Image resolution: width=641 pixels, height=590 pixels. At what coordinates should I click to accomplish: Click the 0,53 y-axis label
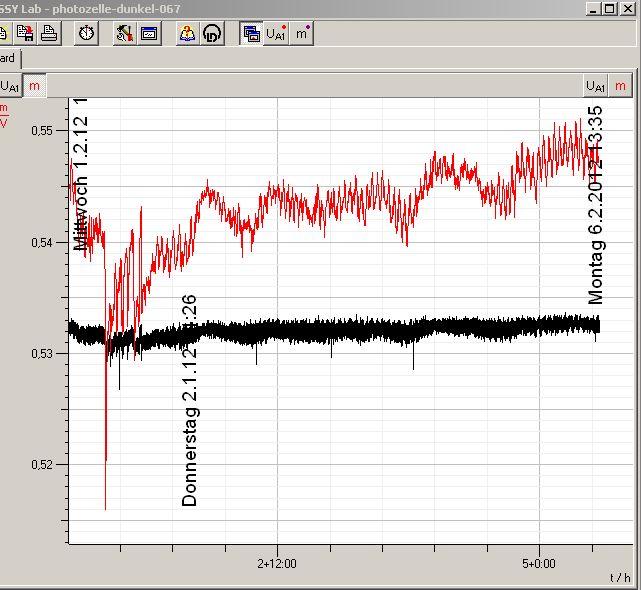42,354
